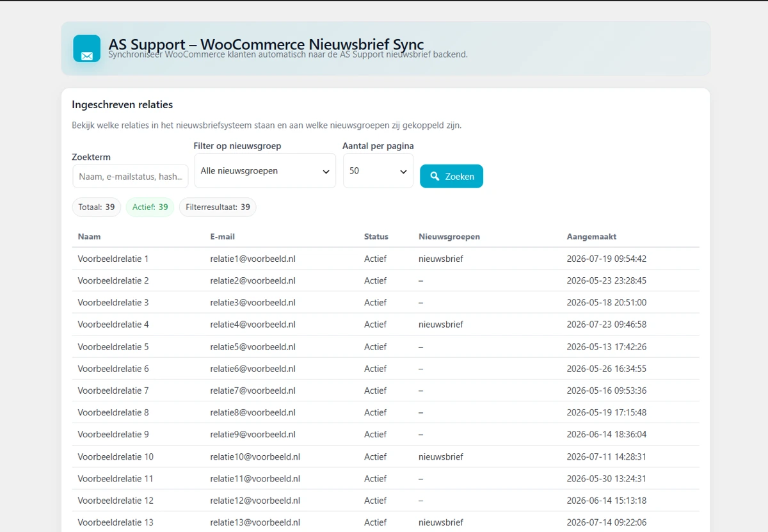Image resolution: width=768 pixels, height=532 pixels.
Task: Click the Nieuwsgroepen column header
Action: 449,236
